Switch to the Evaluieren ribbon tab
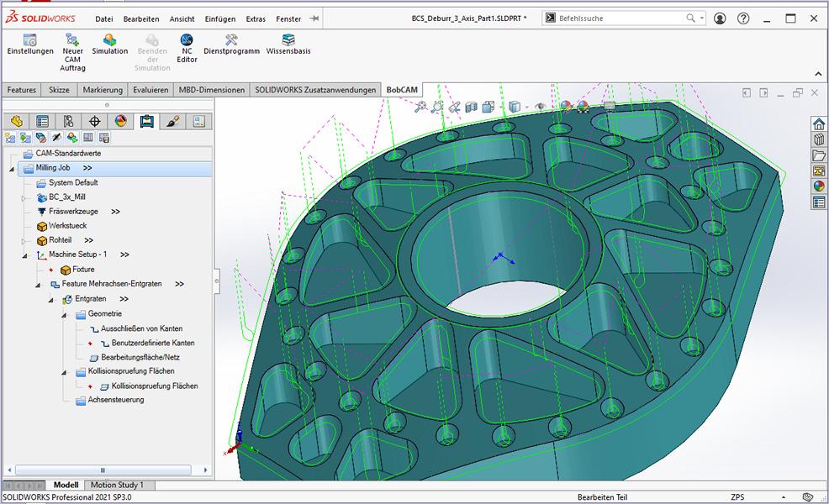 [x=150, y=90]
